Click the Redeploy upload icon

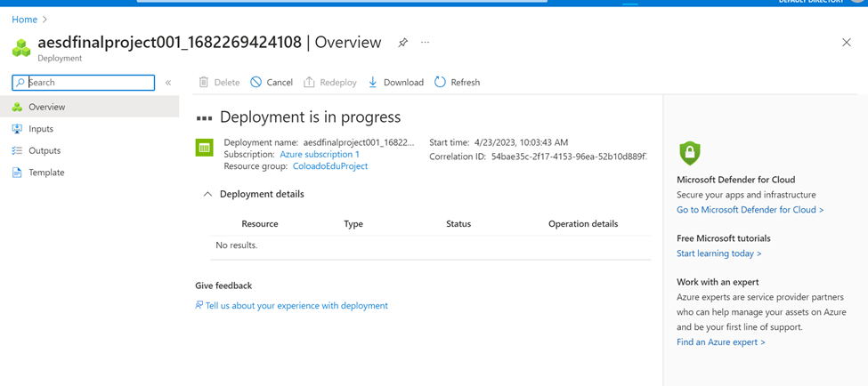pos(309,82)
